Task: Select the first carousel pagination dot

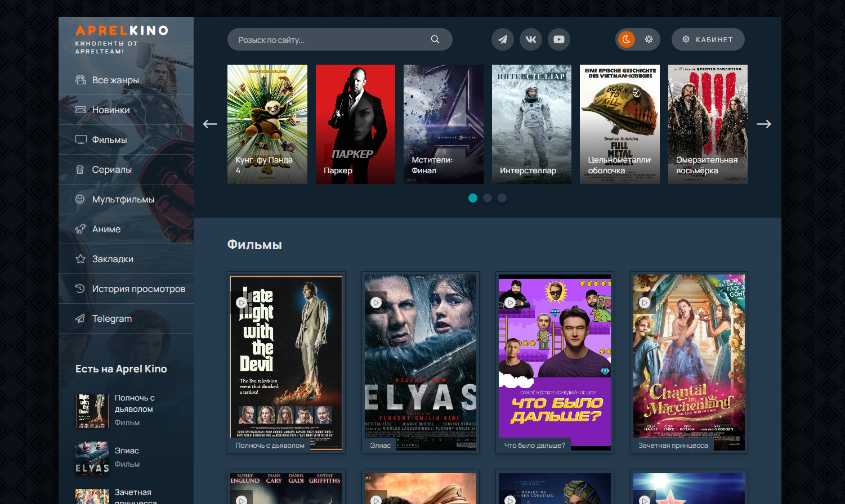Action: pos(473,198)
